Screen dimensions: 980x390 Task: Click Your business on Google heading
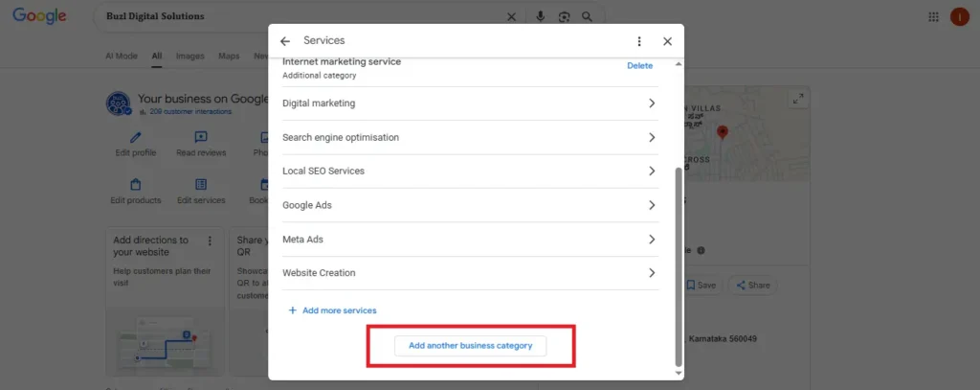(203, 99)
